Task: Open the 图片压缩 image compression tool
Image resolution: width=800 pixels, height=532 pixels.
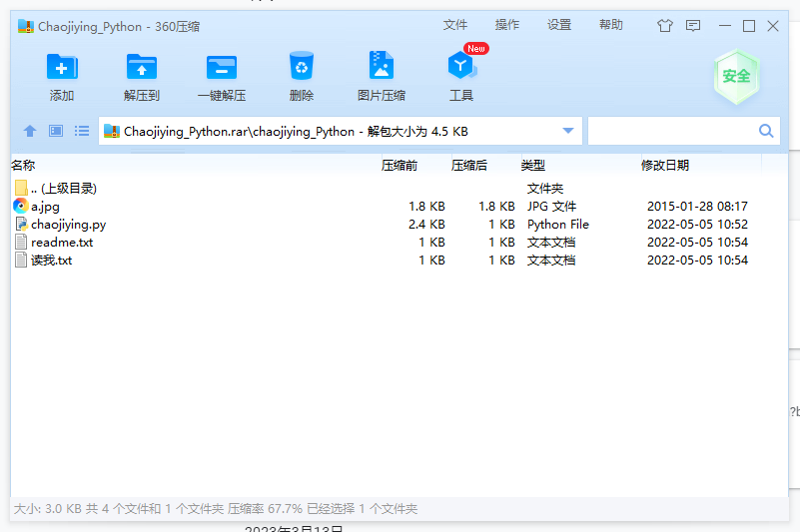Action: click(x=382, y=64)
